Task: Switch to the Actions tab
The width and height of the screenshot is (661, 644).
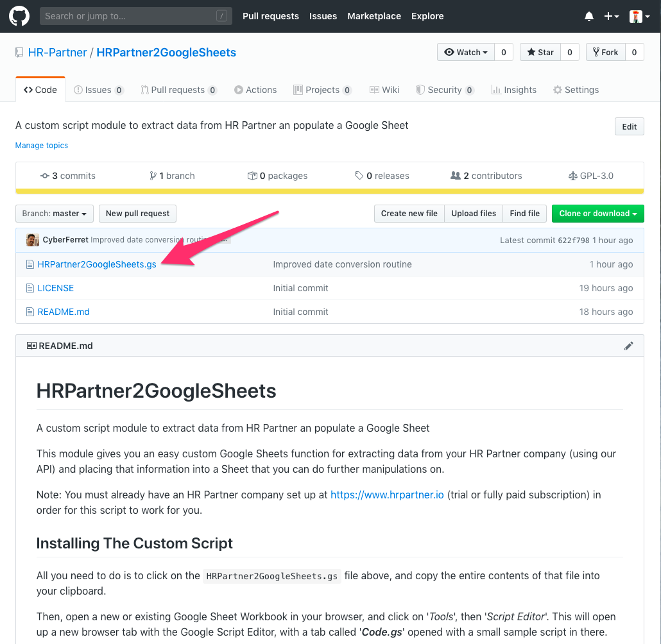Action: 255,90
